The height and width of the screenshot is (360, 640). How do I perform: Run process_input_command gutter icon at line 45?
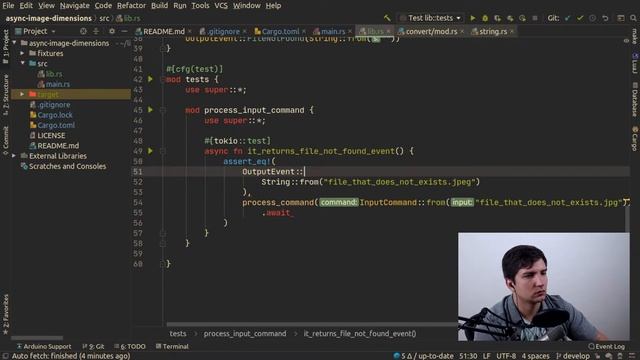pyautogui.click(x=150, y=110)
